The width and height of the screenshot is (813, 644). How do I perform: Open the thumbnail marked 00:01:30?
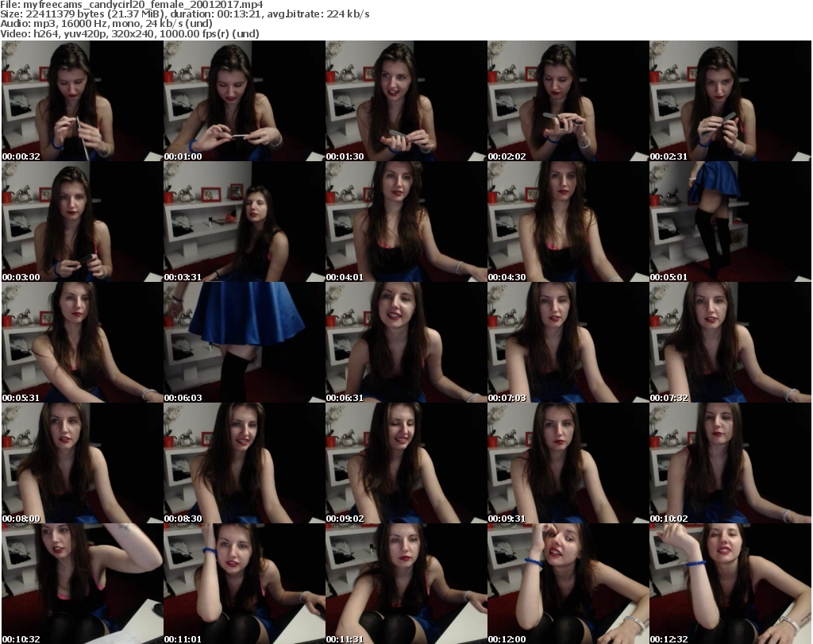pos(406,101)
